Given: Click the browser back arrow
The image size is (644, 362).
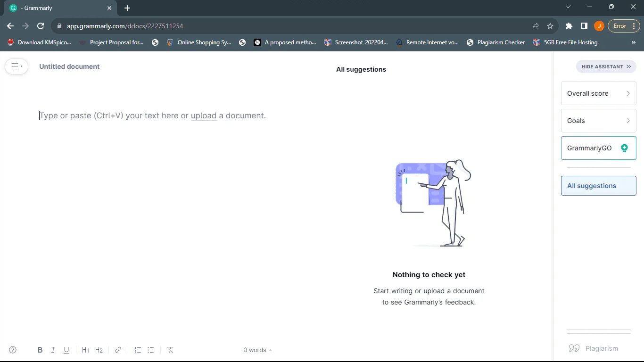Looking at the screenshot, I should click(10, 26).
